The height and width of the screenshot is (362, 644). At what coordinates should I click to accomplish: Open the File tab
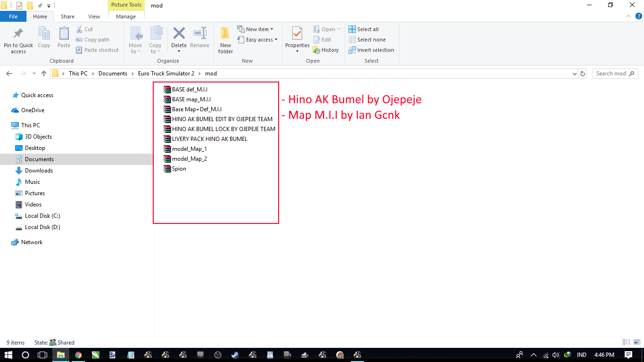[x=13, y=16]
